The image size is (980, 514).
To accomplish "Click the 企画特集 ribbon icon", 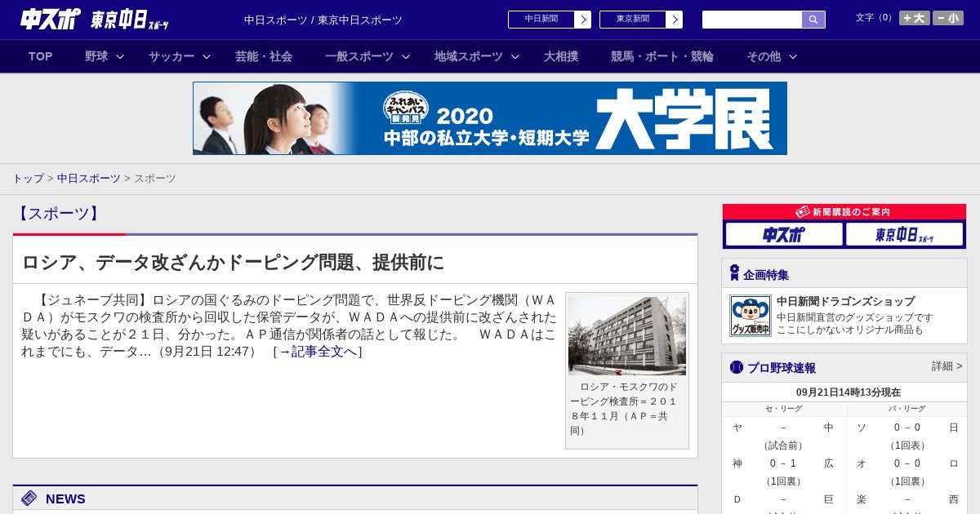I will [734, 273].
